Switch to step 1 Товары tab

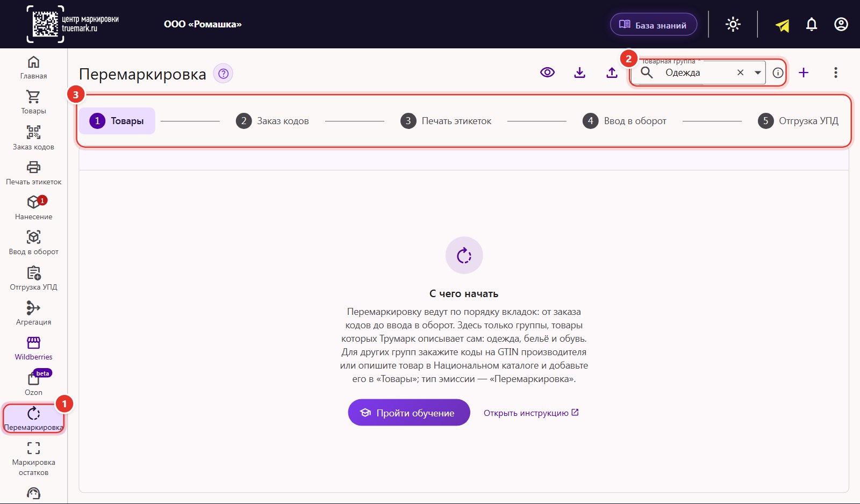tap(117, 121)
